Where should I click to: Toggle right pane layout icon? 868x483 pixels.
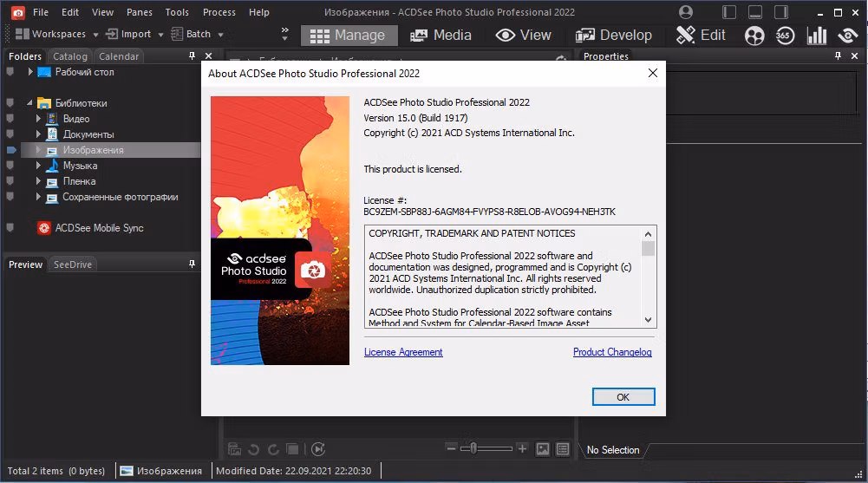[781, 12]
